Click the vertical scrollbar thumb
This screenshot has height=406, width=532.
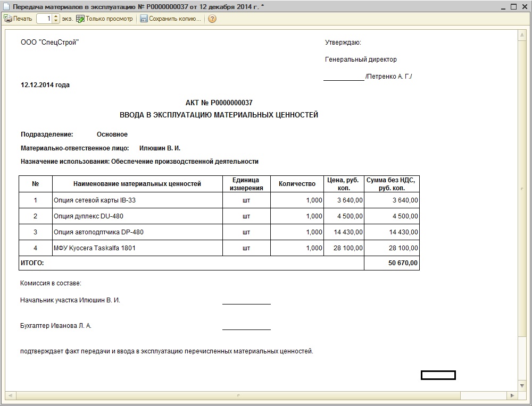pos(522,188)
